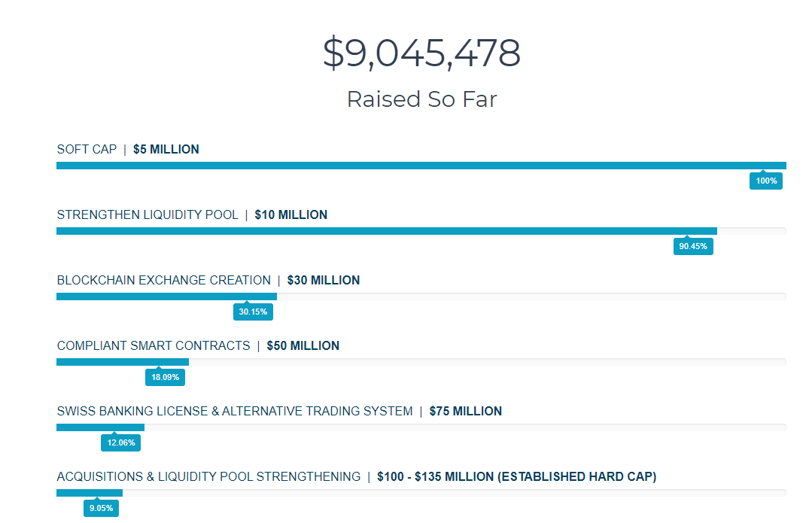812x523 pixels.
Task: Click the 18.09% percentage badge
Action: point(165,377)
